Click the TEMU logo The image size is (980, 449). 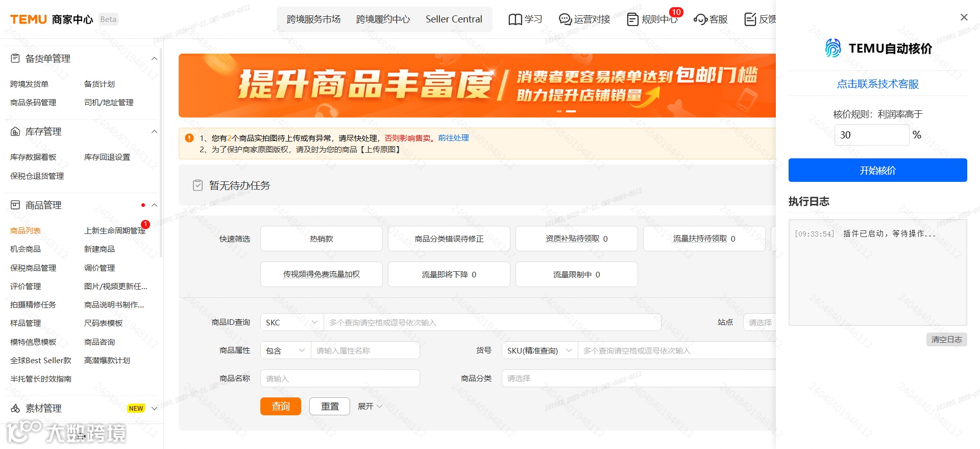[x=29, y=19]
